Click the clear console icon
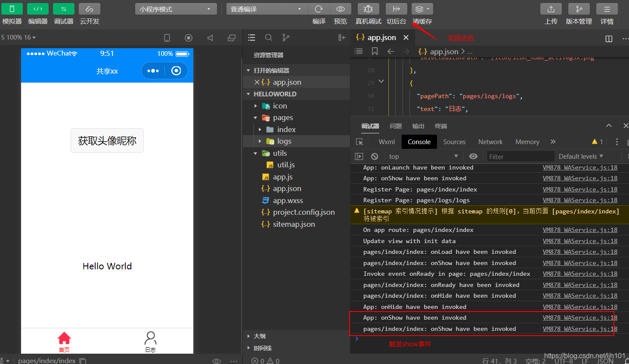 coord(375,157)
